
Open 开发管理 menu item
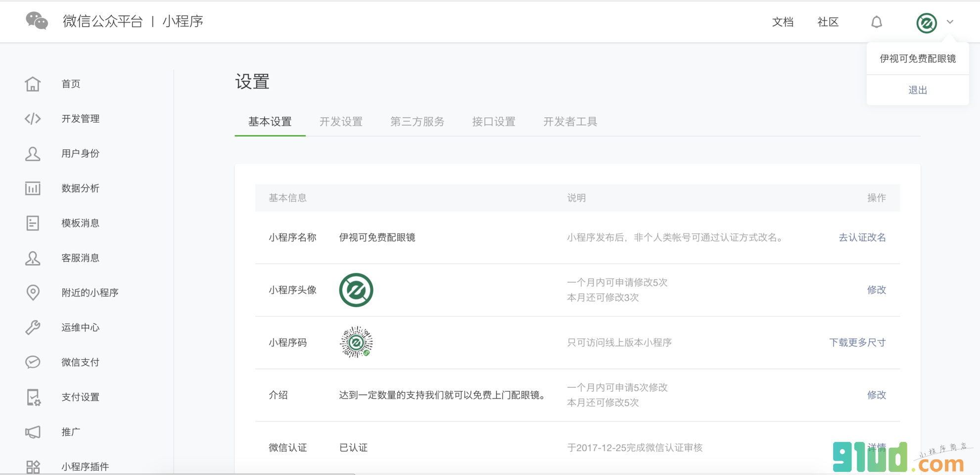pos(81,119)
